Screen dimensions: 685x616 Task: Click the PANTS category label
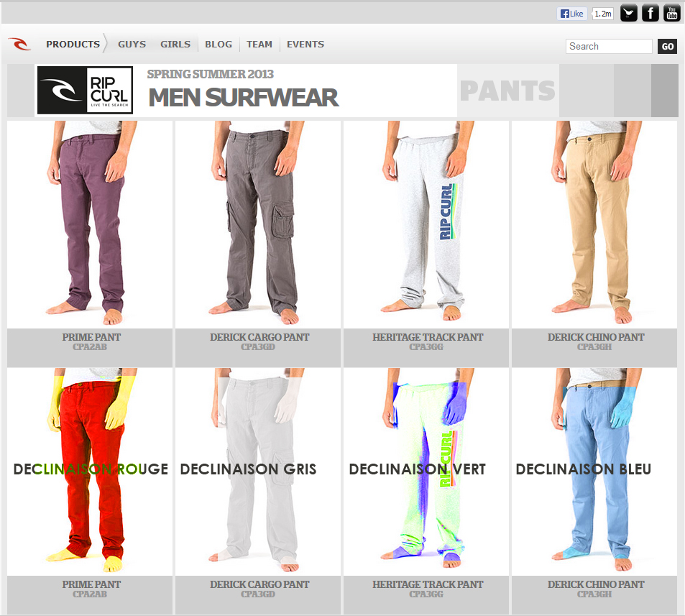[507, 91]
